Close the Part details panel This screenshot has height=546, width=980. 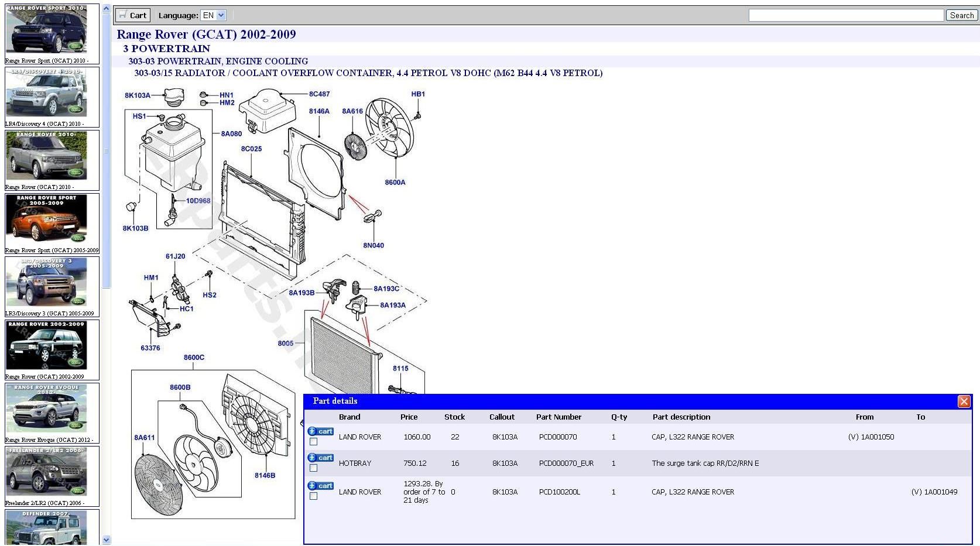click(x=964, y=401)
